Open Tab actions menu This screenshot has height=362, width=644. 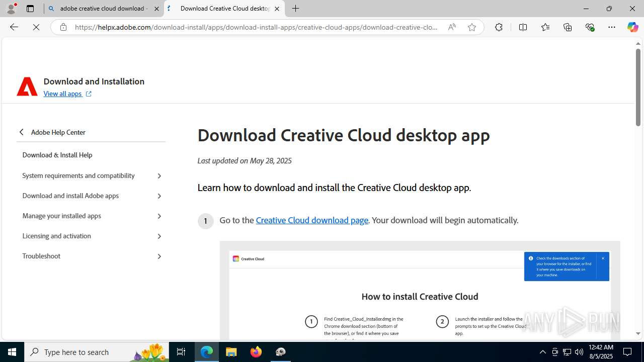click(x=30, y=9)
